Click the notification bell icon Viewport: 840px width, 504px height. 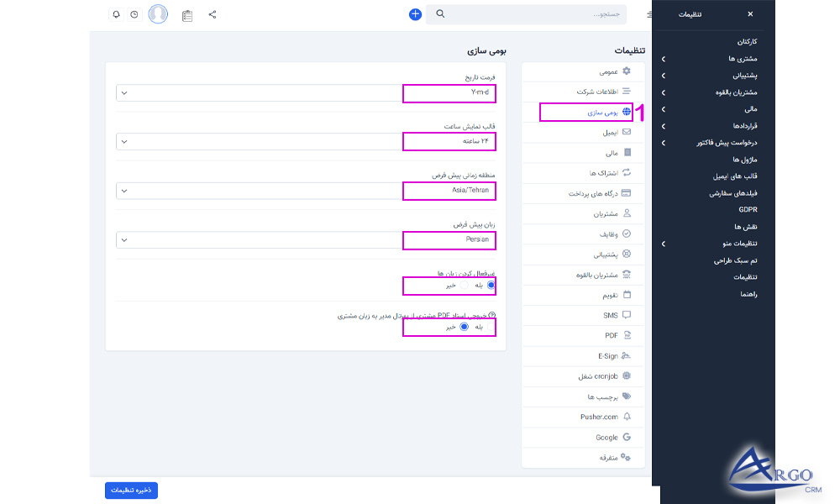click(116, 14)
